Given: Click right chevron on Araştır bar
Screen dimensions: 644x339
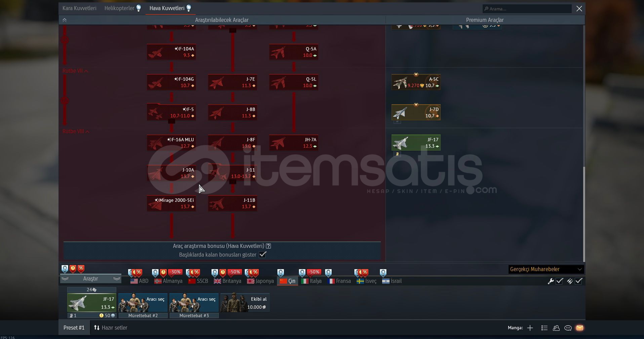Looking at the screenshot, I should [117, 279].
